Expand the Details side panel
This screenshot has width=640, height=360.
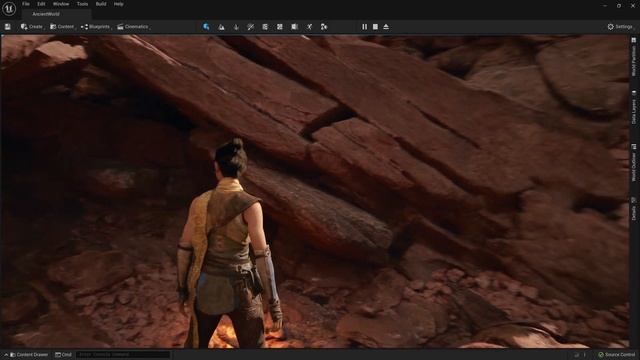634,209
